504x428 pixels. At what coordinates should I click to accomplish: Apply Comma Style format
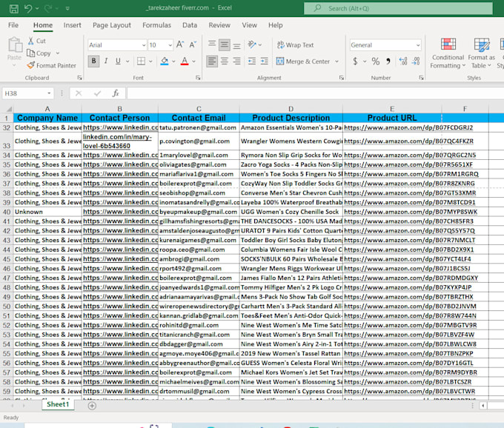pos(388,61)
